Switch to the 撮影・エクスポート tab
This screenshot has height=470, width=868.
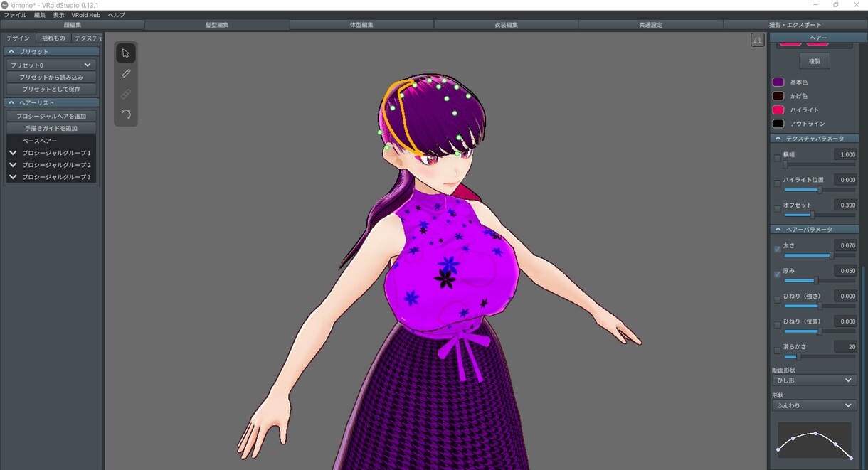(x=795, y=25)
